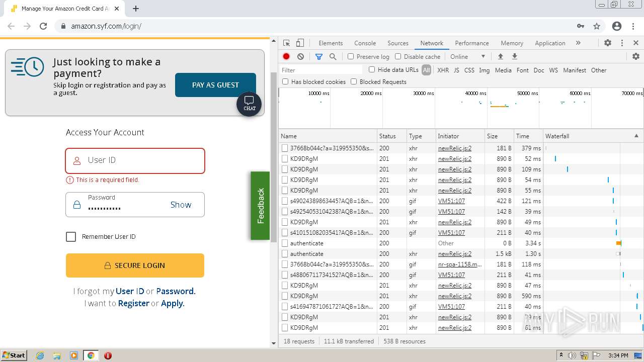Open the Online throttling dropdown
The height and width of the screenshot is (362, 644).
(x=468, y=57)
